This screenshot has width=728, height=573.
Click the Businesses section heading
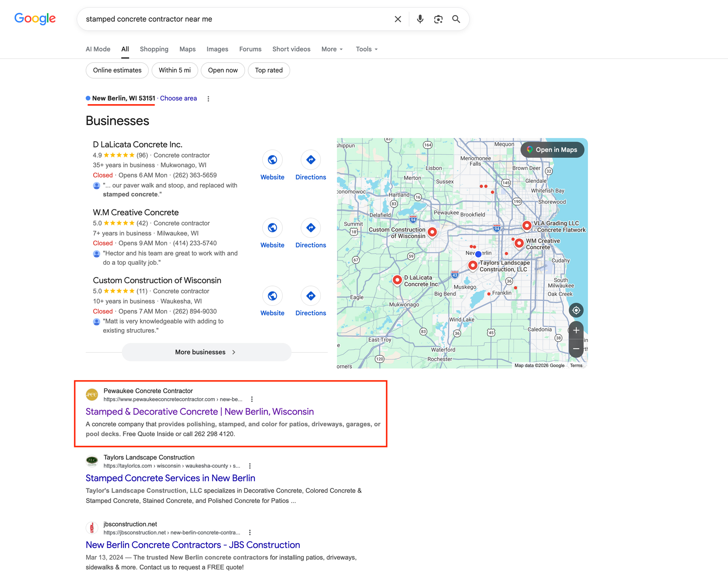(118, 121)
